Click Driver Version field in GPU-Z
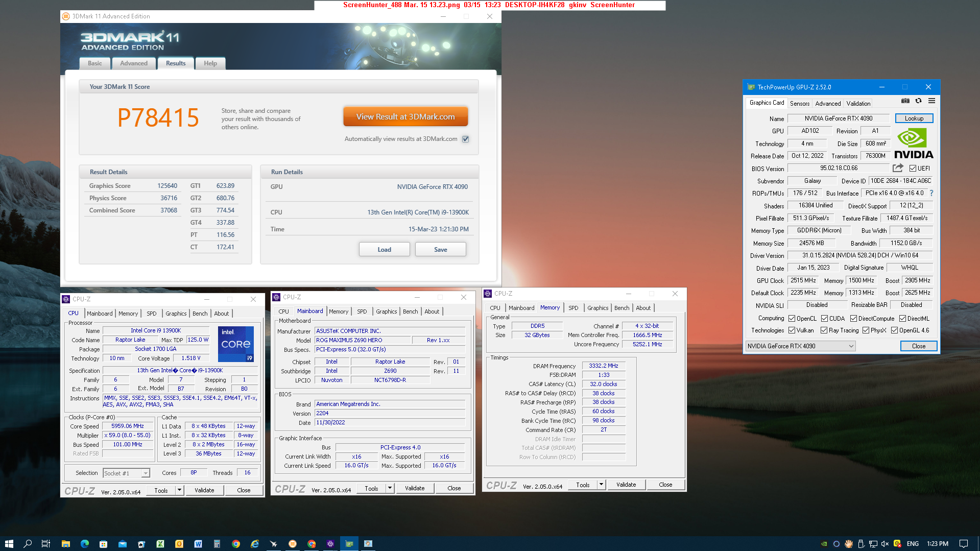 click(860, 255)
